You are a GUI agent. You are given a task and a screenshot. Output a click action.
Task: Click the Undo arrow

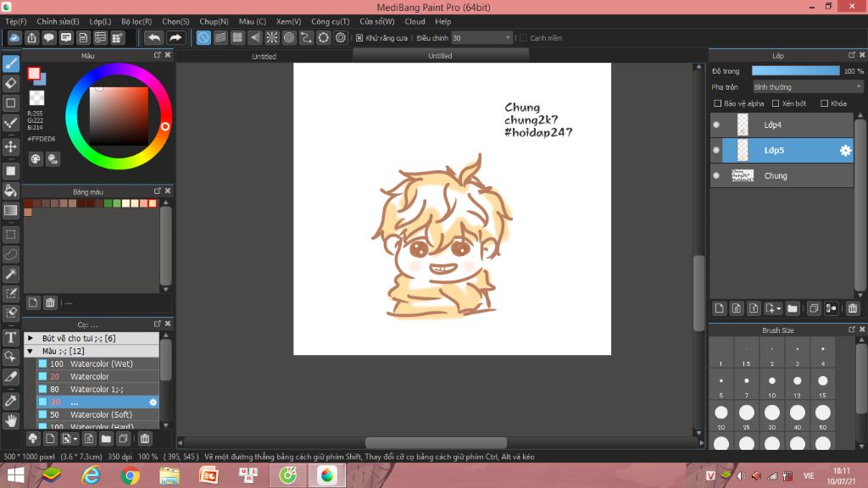[154, 37]
